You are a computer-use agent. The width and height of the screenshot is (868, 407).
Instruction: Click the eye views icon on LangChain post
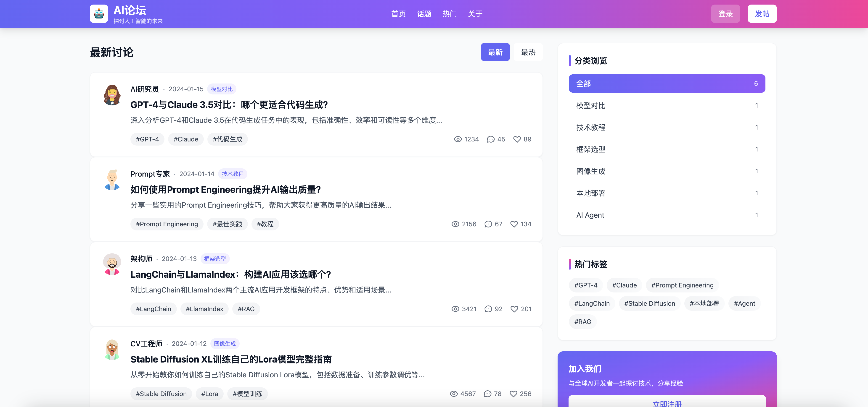tap(455, 309)
